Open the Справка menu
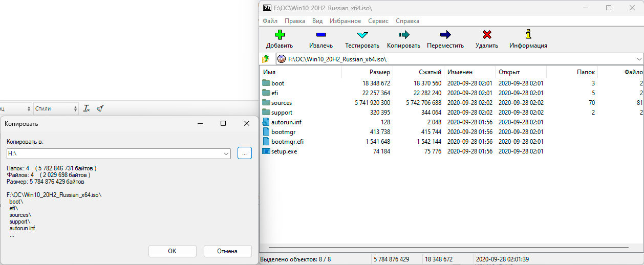The height and width of the screenshot is (265, 644). 407,21
